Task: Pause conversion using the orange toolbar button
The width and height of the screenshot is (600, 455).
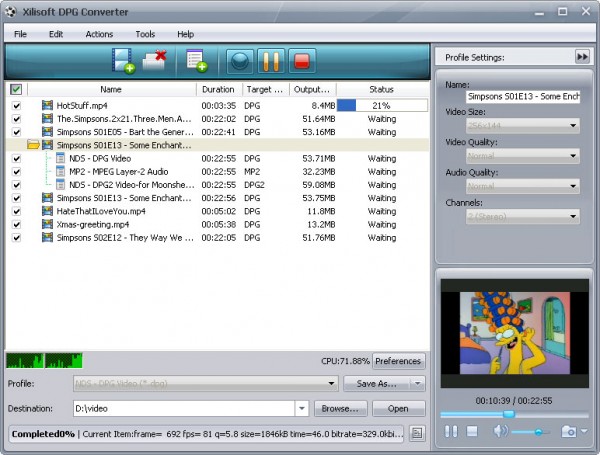Action: pos(269,61)
